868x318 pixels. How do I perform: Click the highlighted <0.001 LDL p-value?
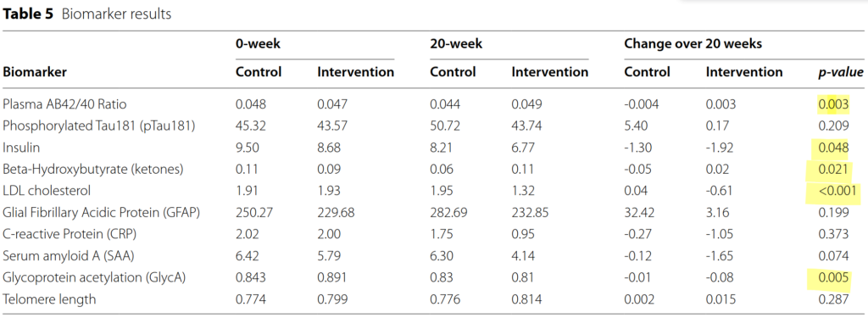tap(838, 191)
